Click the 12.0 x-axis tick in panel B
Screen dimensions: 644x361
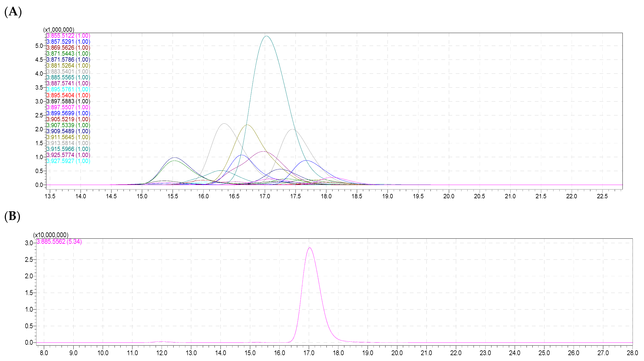point(162,353)
